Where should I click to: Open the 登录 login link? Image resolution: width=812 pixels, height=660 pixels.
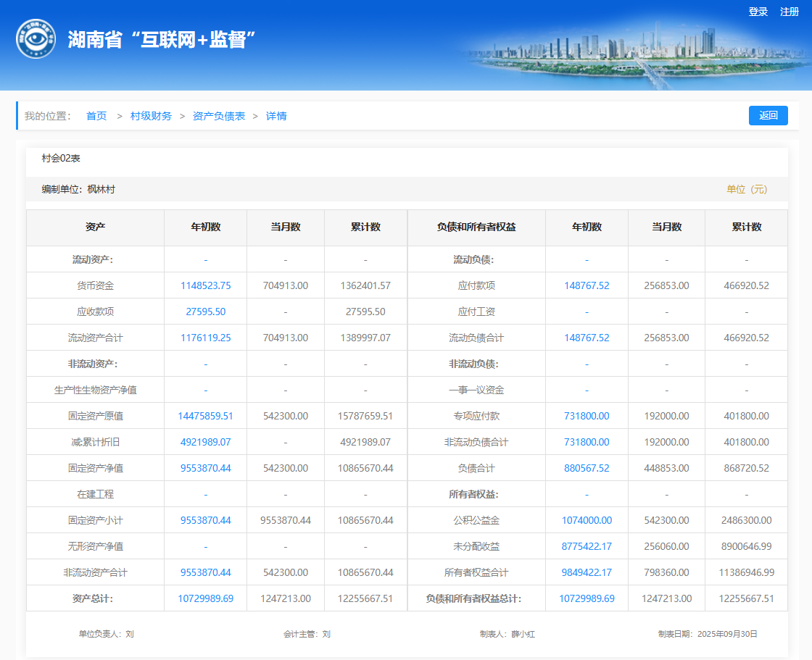coord(758,12)
